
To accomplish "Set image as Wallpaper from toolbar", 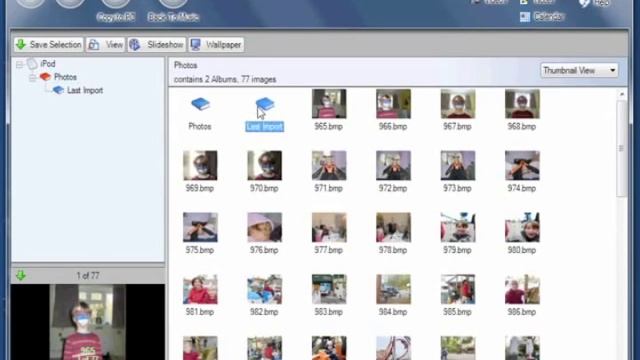I will click(x=216, y=44).
